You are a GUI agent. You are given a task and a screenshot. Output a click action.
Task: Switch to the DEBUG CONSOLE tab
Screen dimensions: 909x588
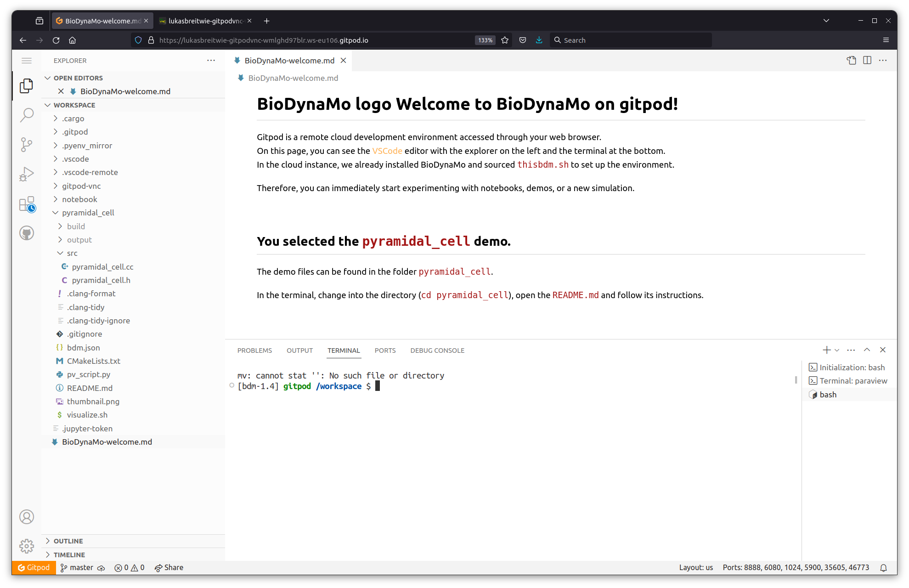(x=437, y=351)
